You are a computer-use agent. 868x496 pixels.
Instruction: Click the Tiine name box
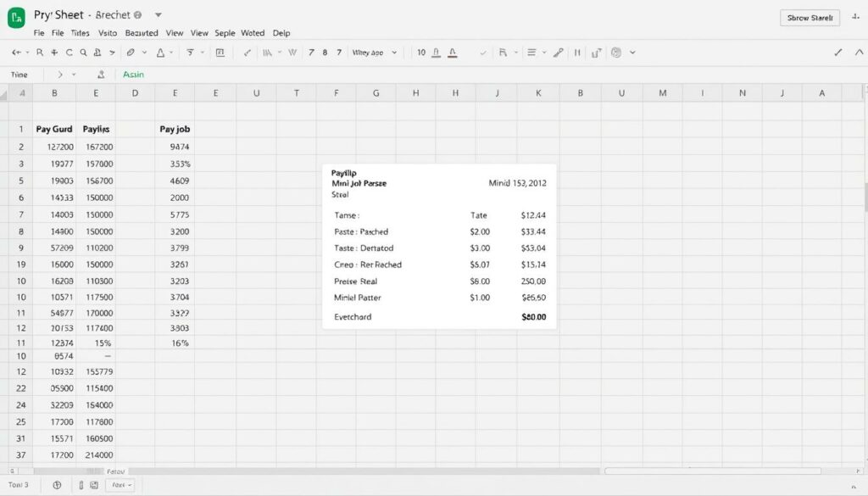tap(19, 74)
